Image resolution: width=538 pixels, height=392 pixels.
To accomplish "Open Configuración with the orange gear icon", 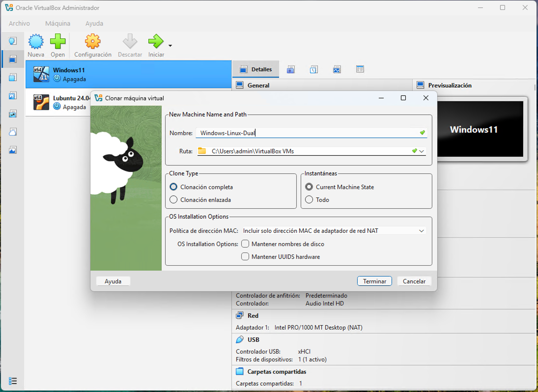I will point(93,41).
